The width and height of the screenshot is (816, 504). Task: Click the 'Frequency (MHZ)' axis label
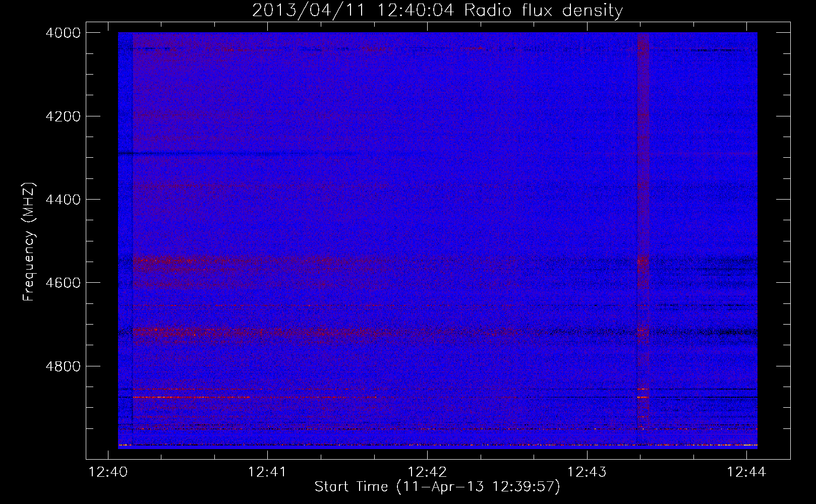click(x=29, y=242)
